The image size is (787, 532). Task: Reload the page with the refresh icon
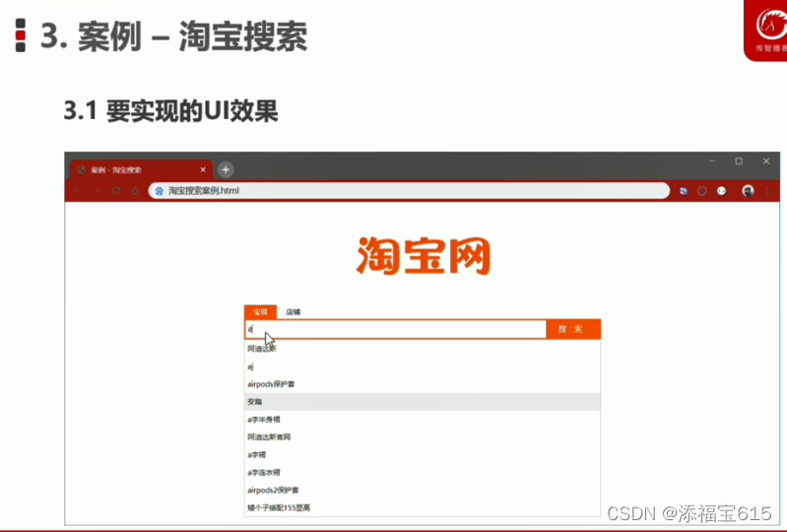coord(116,191)
